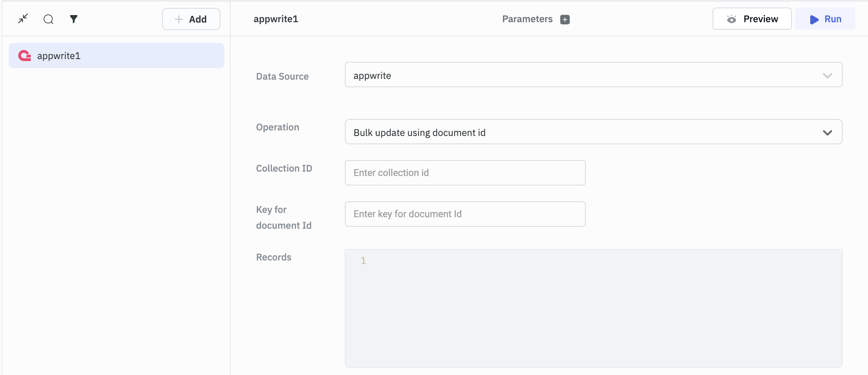The height and width of the screenshot is (375, 868).
Task: Open query search with the magnifier icon
Action: click(48, 19)
